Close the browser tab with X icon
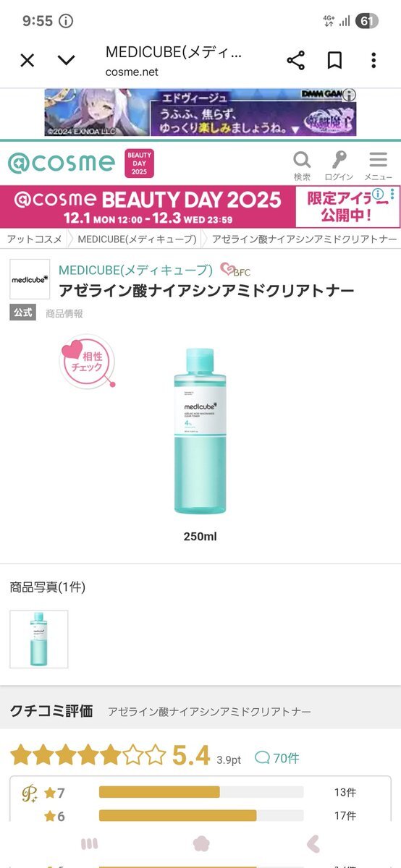Viewport: 401px width, 868px height. [28, 61]
